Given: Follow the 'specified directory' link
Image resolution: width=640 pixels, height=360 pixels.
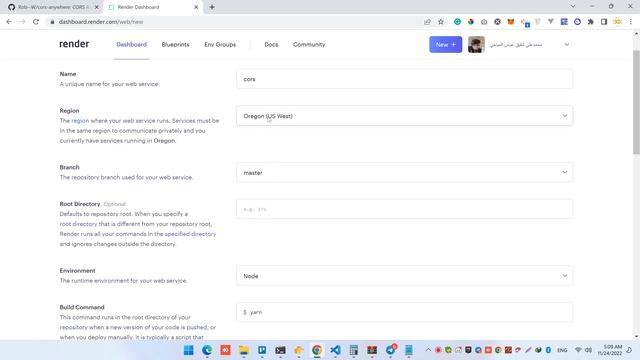Looking at the screenshot, I should click(x=190, y=234).
